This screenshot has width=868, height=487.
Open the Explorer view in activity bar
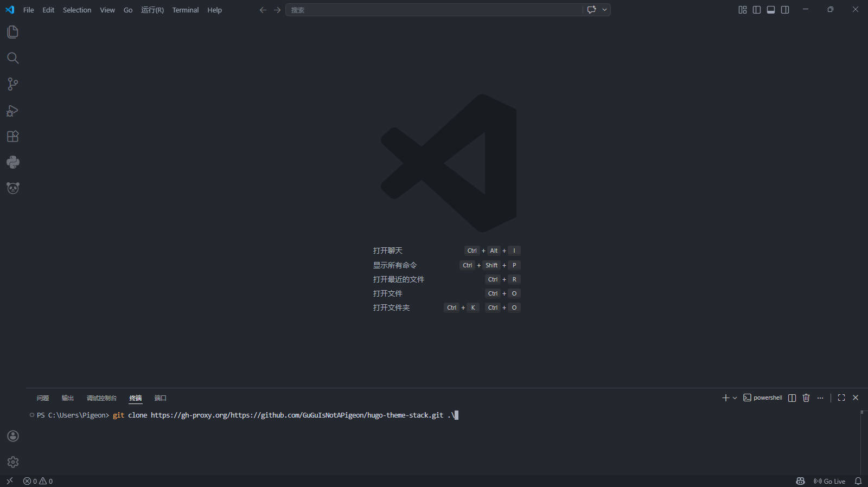13,32
